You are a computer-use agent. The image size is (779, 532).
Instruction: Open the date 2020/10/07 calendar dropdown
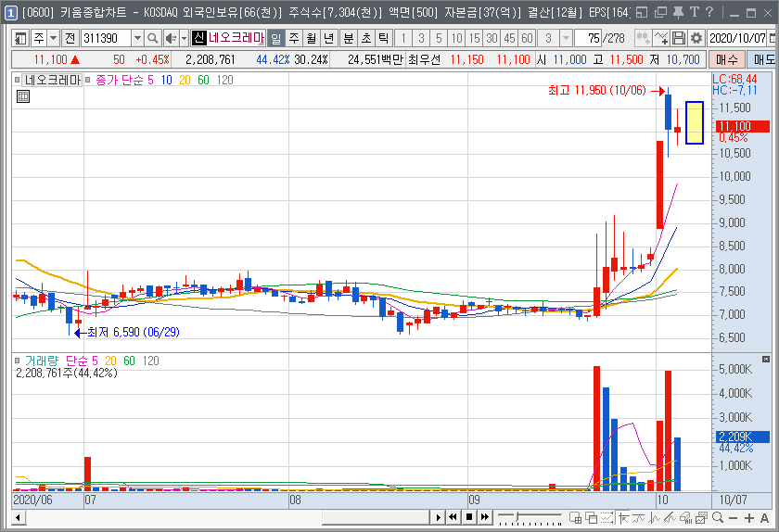(772, 38)
